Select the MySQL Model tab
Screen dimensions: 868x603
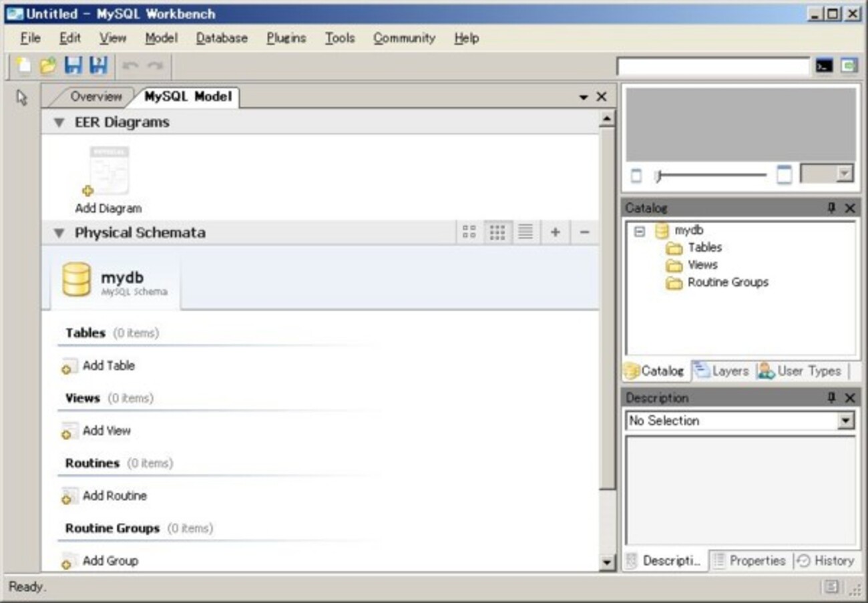pos(188,97)
